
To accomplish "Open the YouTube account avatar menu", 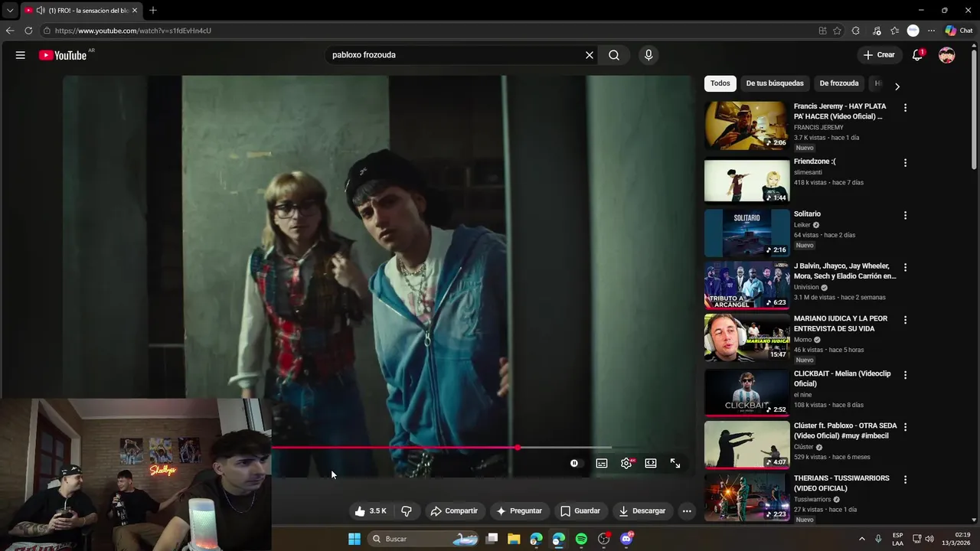I will tap(947, 55).
